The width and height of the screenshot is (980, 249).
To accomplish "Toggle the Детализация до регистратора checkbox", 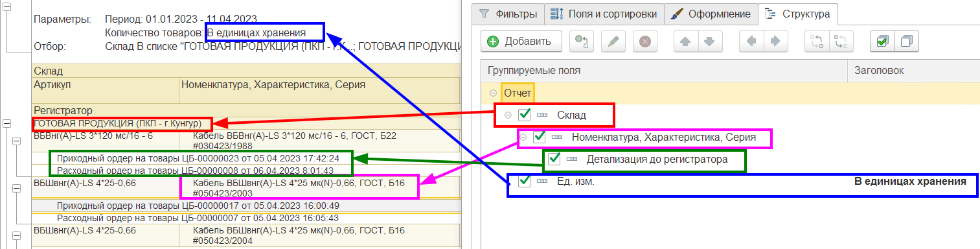I will (x=554, y=158).
